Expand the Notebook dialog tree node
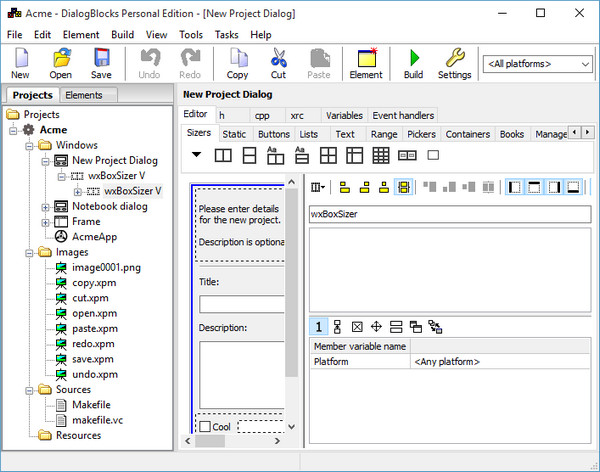The height and width of the screenshot is (472, 600). click(47, 206)
